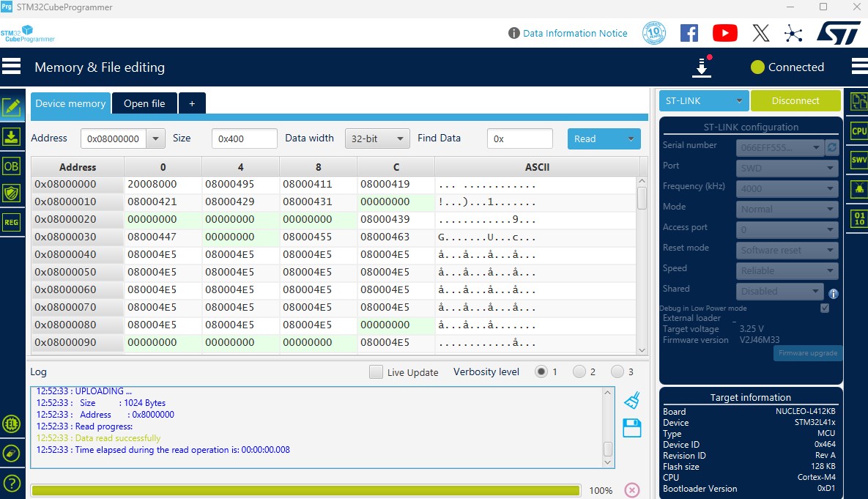The image size is (868, 499).
Task: Save the log using floppy disk icon
Action: pos(631,428)
